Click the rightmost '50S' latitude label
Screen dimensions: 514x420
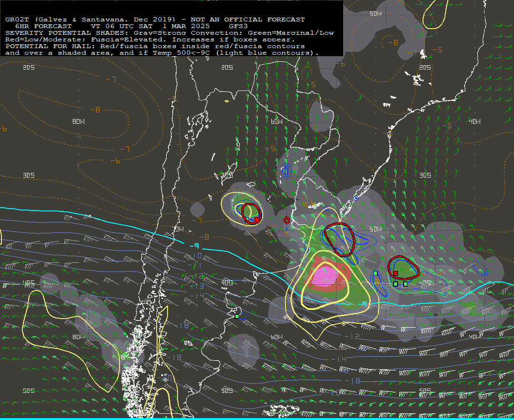coord(425,390)
